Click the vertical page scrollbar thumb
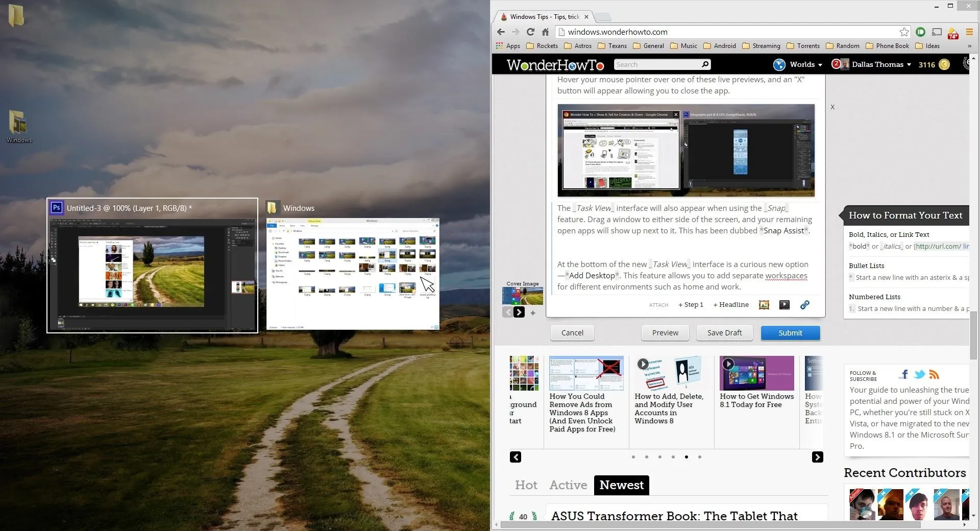Viewport: 980px width, 531px height. tap(974, 335)
